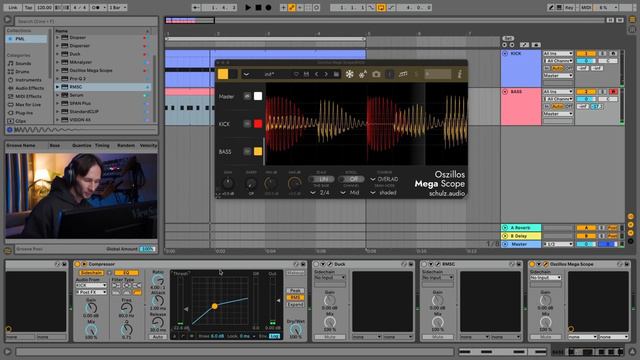Viewport: 640px width, 360px height.
Task: Toggle the Scroll Off switch
Action: click(351, 179)
